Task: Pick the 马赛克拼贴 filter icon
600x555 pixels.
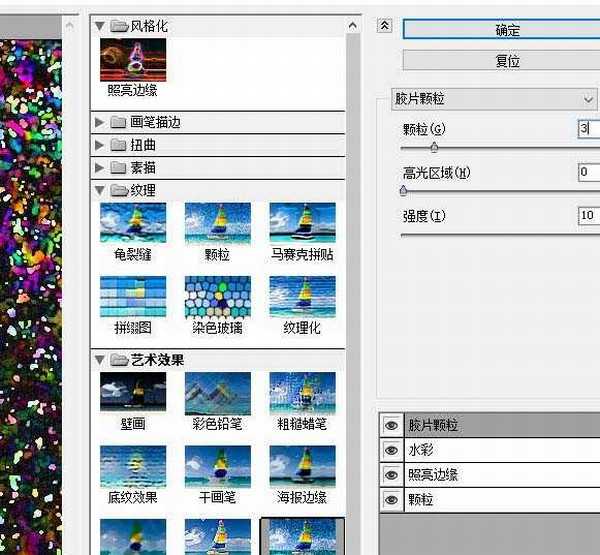Action: click(x=302, y=224)
